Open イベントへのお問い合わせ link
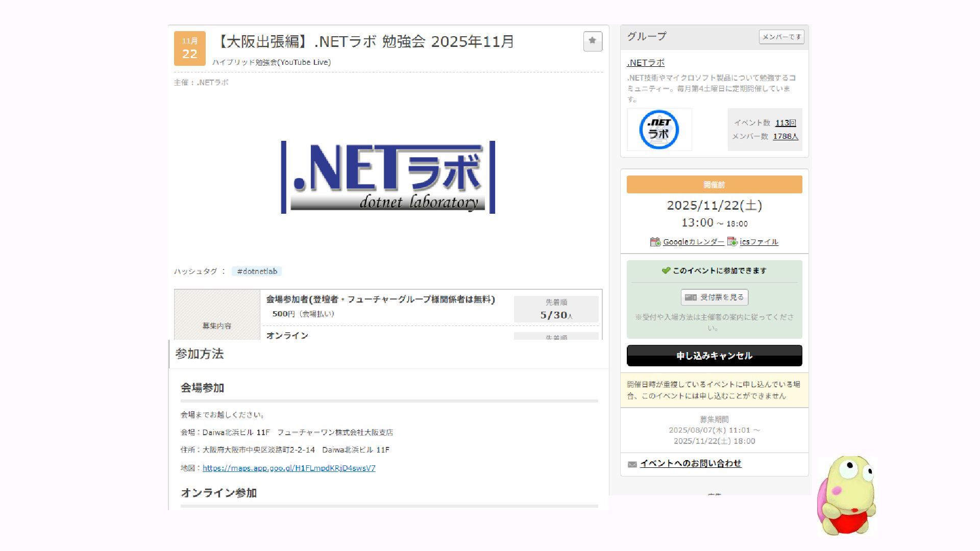 coord(691,463)
